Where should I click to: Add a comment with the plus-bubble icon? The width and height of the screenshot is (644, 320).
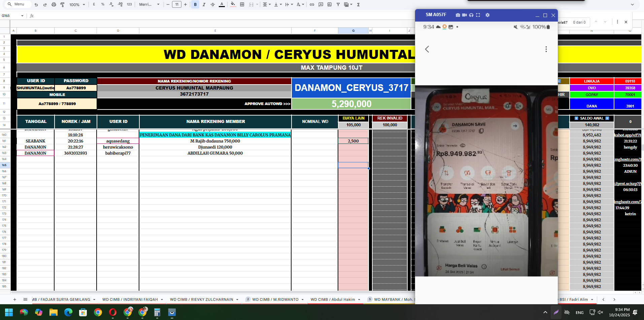point(321,4)
